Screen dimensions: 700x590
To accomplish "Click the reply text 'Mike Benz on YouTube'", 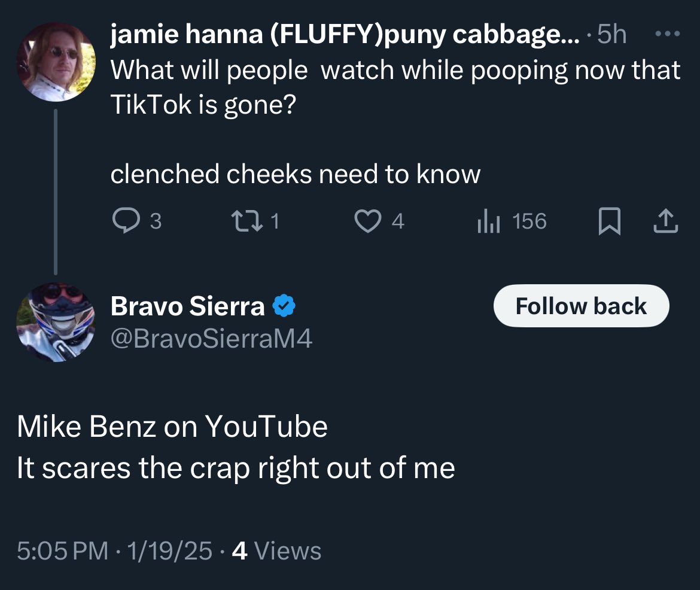I will [x=172, y=427].
